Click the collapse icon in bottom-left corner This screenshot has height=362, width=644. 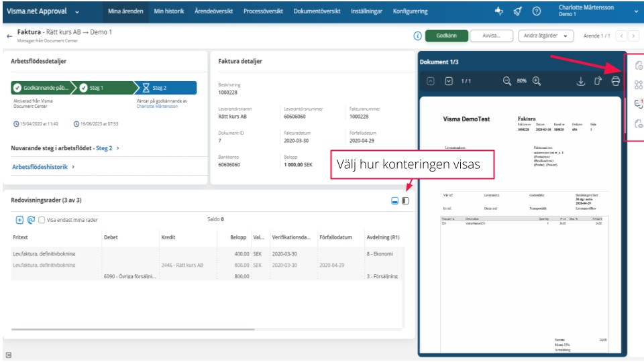pyautogui.click(x=9, y=355)
